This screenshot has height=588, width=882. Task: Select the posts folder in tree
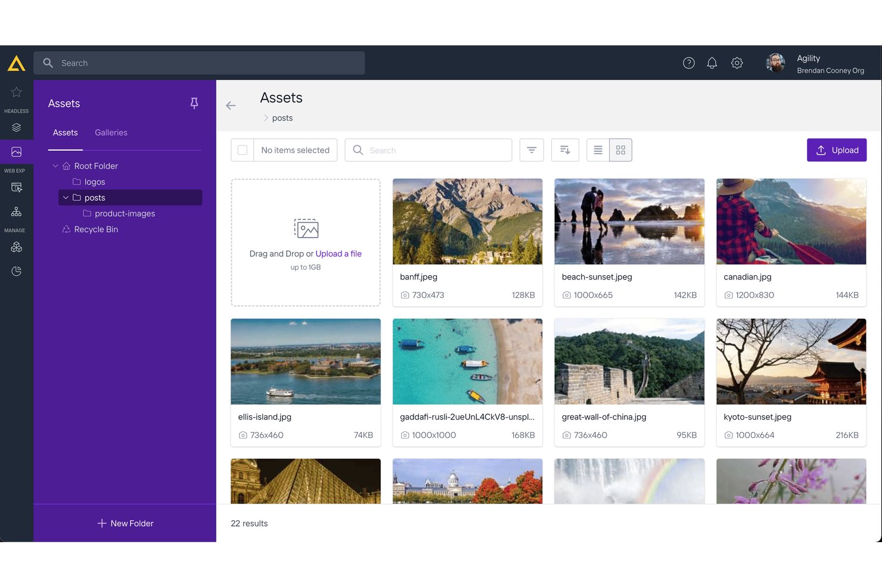[131, 198]
